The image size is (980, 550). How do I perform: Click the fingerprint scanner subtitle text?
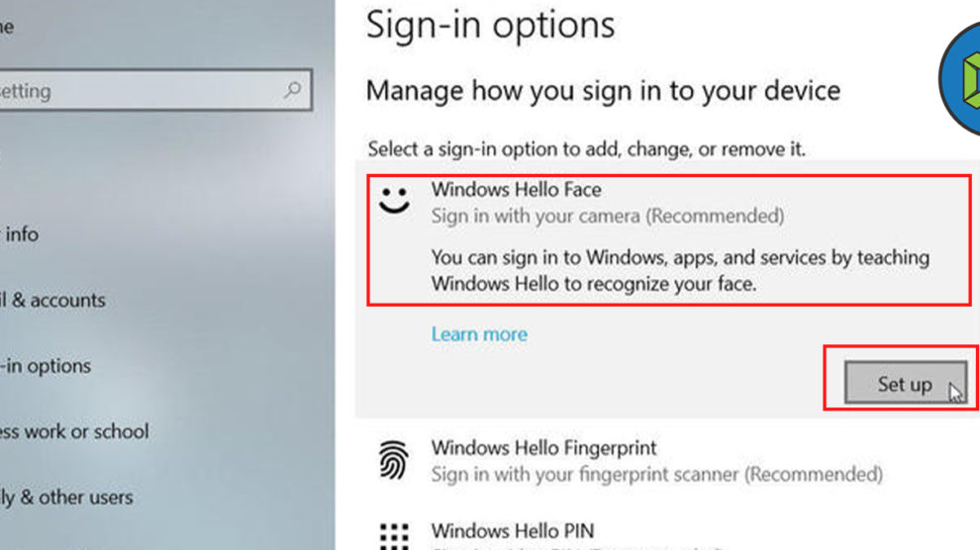pos(656,475)
